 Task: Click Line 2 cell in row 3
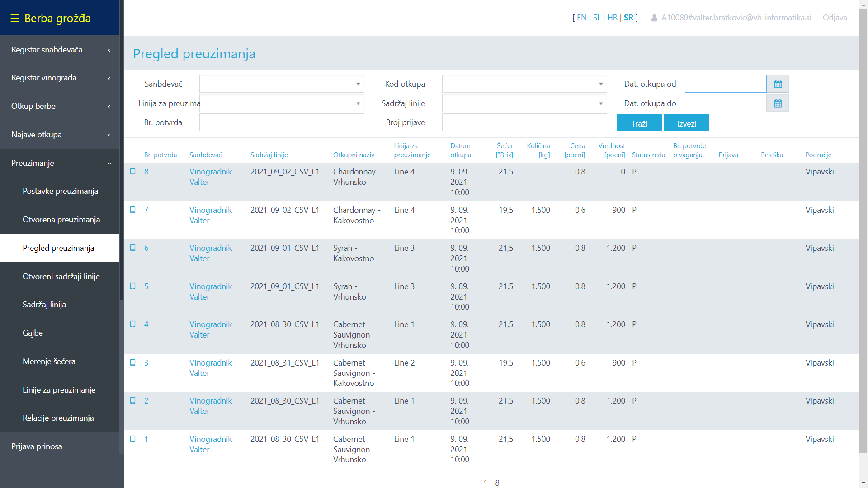[x=404, y=363]
